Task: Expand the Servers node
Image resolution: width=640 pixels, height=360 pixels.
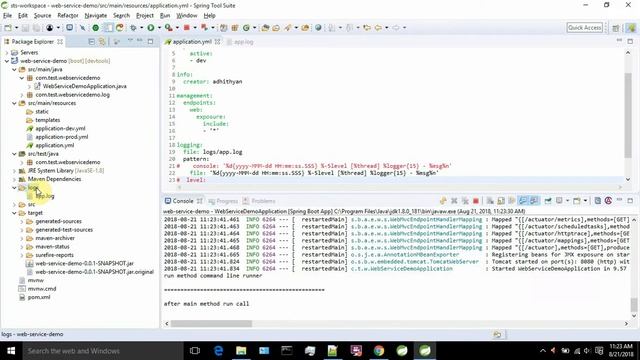Action: click(7, 53)
